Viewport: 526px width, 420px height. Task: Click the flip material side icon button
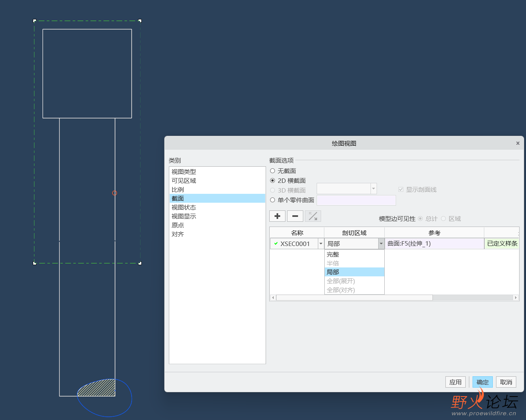click(313, 216)
